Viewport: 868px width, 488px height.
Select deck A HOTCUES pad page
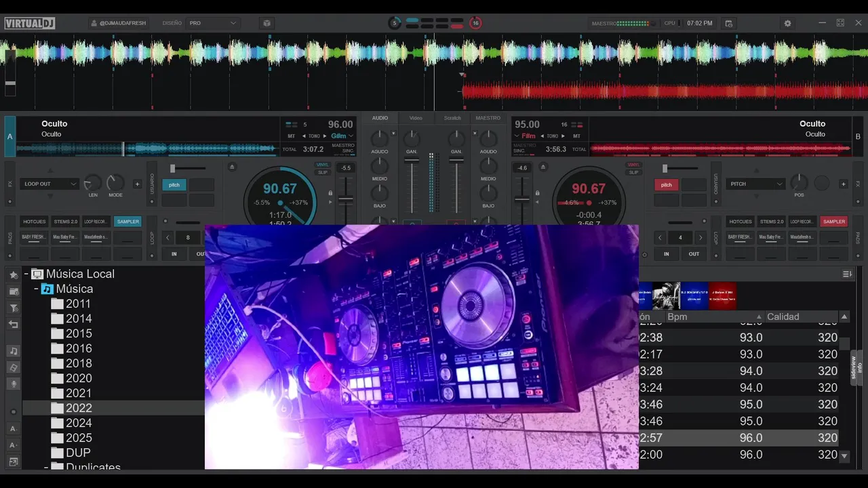click(35, 222)
